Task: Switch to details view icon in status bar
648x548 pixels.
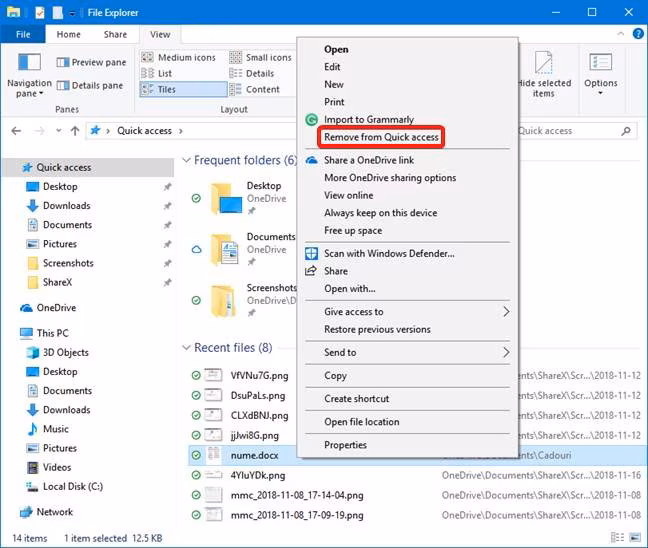Action: [x=617, y=537]
